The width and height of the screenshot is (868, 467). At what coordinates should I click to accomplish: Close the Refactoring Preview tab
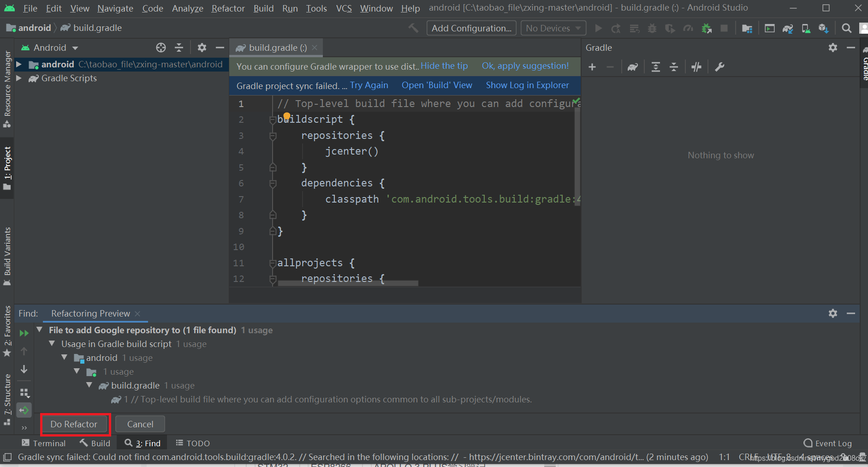point(137,314)
